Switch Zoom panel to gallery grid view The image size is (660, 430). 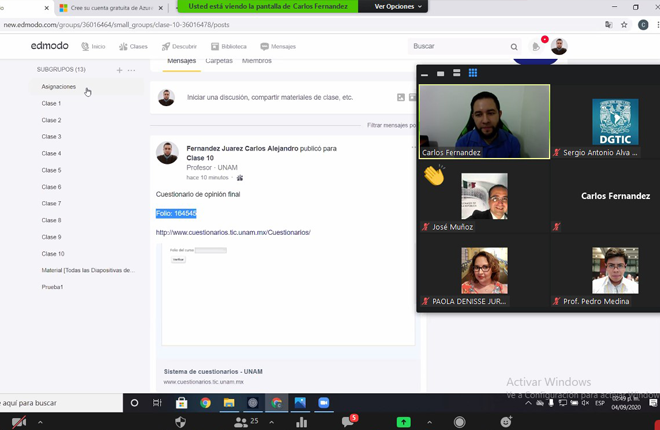pyautogui.click(x=473, y=73)
